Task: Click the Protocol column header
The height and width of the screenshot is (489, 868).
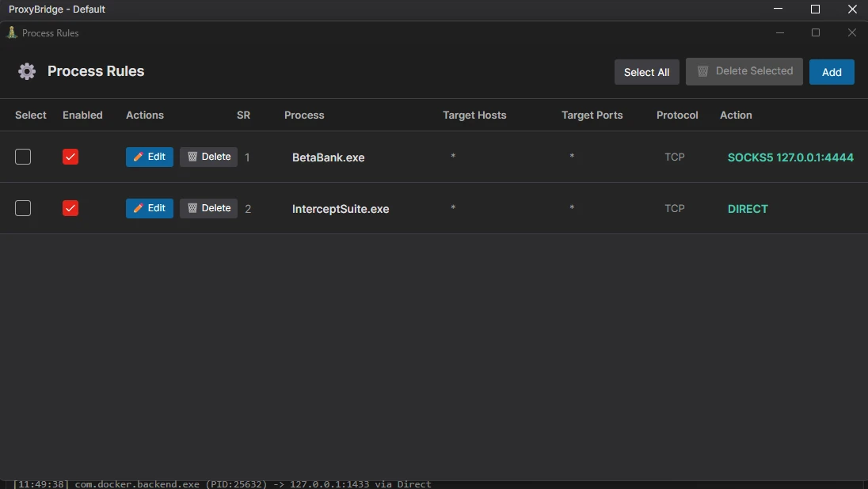Action: point(677,115)
